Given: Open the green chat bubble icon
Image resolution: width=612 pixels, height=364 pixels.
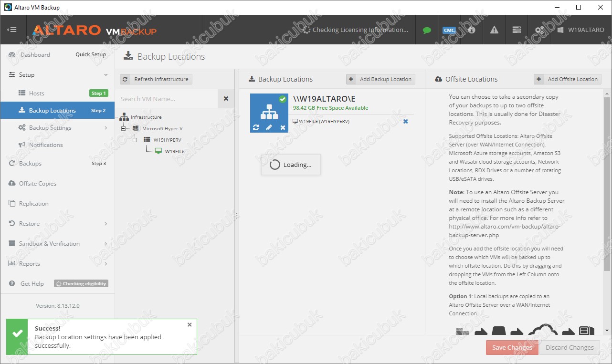Looking at the screenshot, I should pos(427,30).
